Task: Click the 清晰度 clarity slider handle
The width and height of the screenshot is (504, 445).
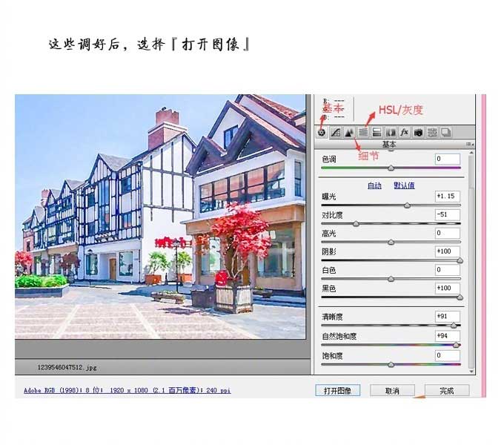Action: click(x=454, y=326)
